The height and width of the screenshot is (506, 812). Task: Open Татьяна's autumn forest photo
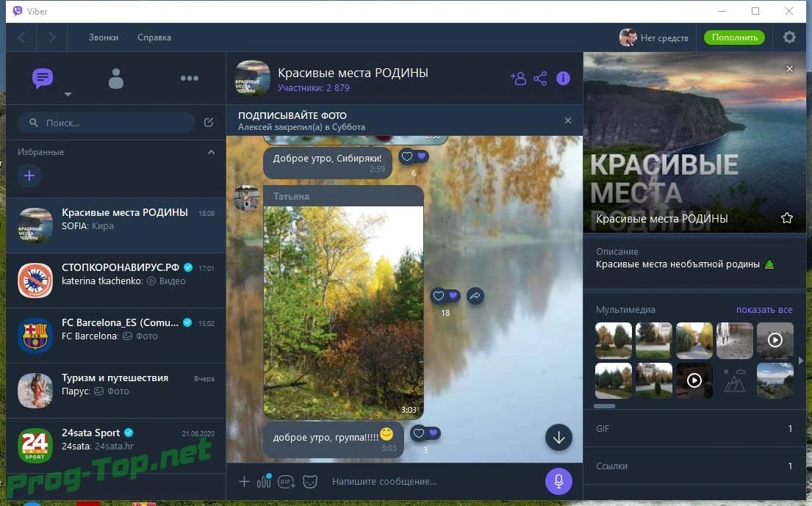343,312
